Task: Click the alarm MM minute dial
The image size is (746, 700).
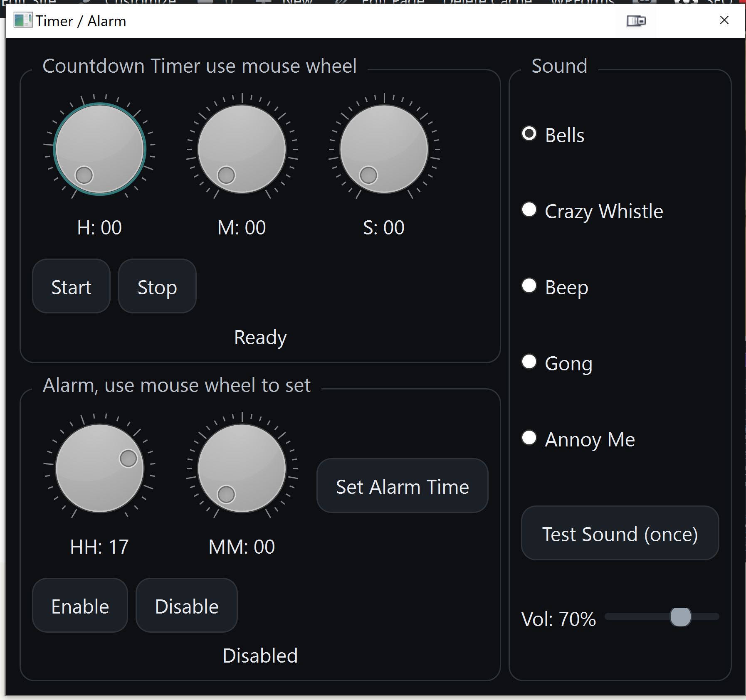Action: click(242, 468)
